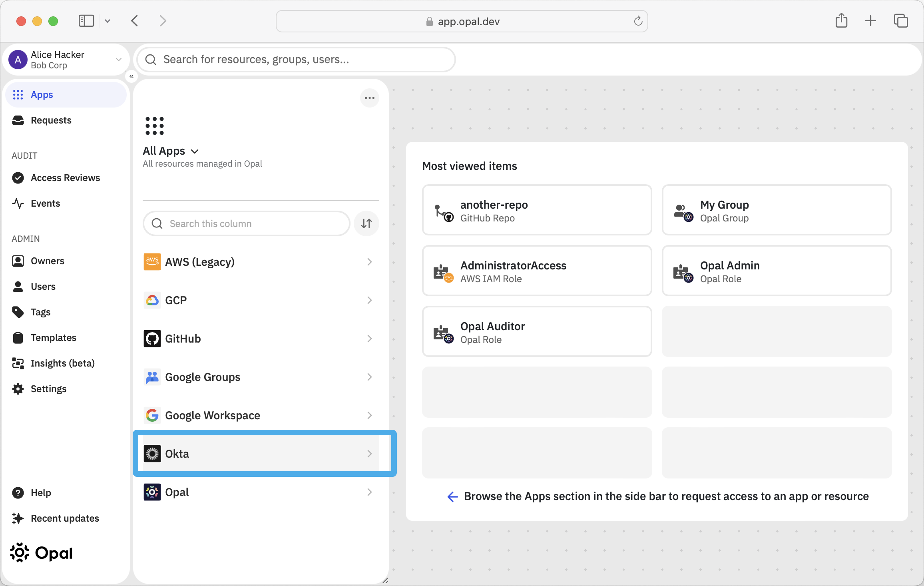Click the Opal logo at sidebar bottom
The height and width of the screenshot is (586, 924).
coord(41,553)
